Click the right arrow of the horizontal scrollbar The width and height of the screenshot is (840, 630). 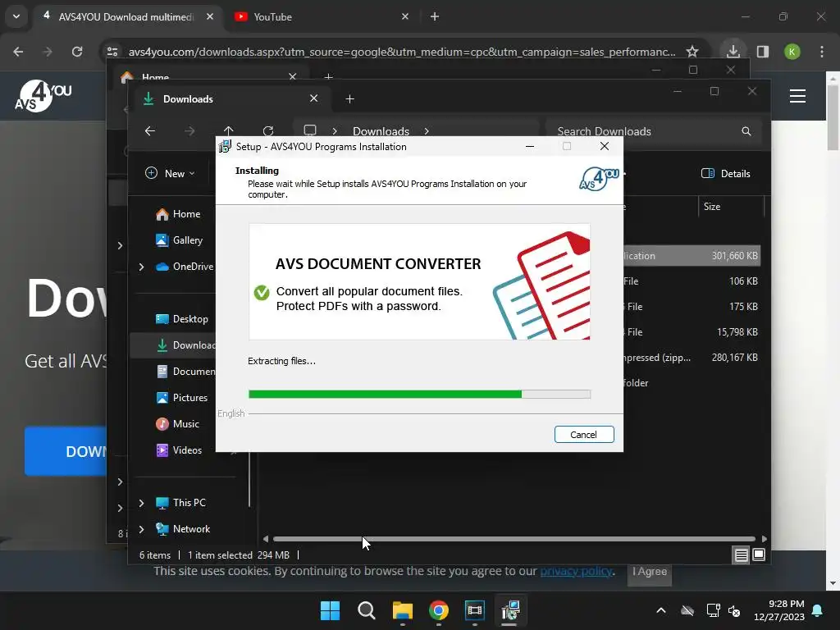click(x=764, y=539)
